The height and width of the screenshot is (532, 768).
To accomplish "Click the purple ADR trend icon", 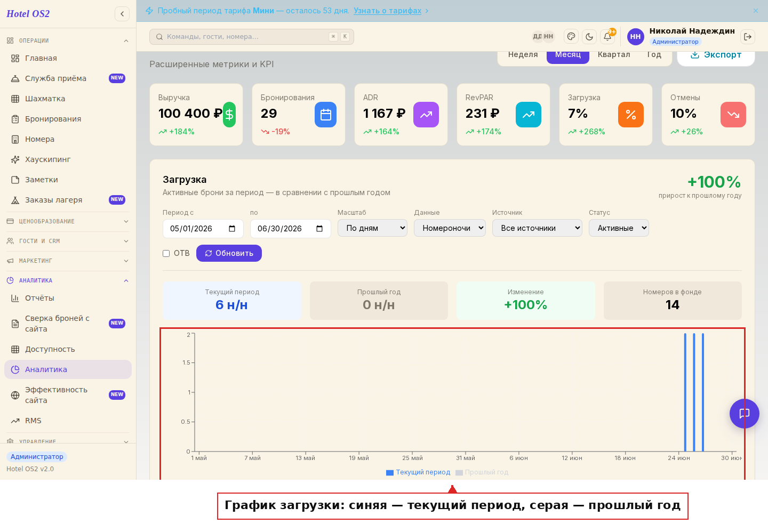I will click(426, 115).
